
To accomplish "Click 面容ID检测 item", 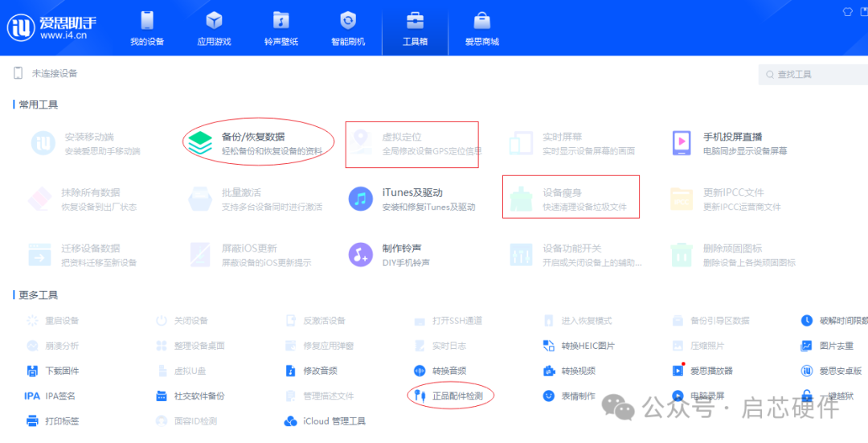I will (x=186, y=420).
